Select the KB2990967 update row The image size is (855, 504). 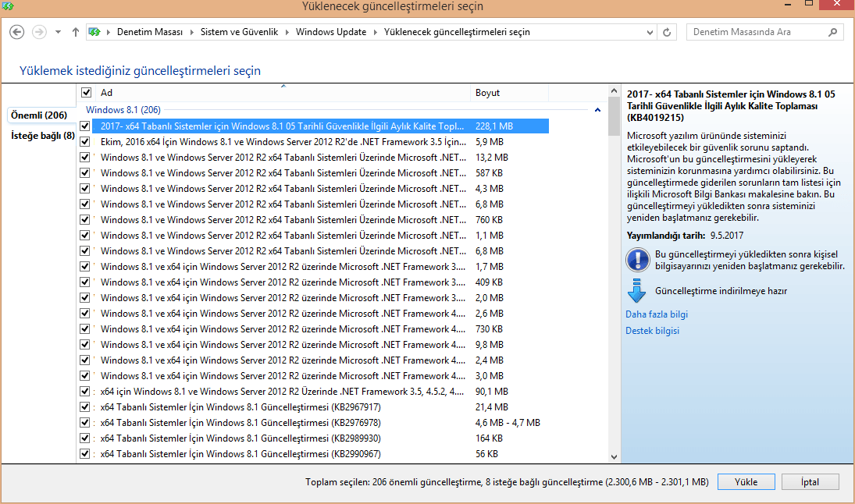(321, 454)
